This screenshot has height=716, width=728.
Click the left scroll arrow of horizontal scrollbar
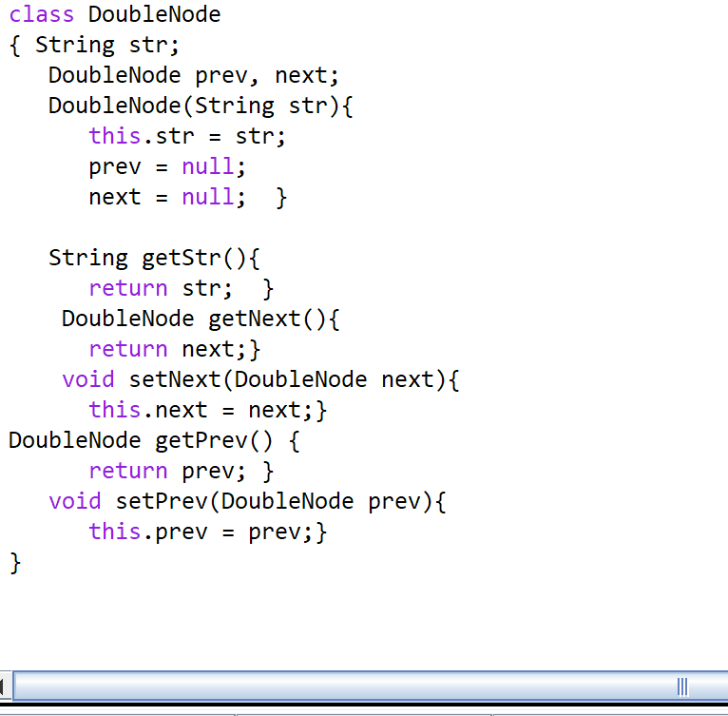click(x=4, y=687)
